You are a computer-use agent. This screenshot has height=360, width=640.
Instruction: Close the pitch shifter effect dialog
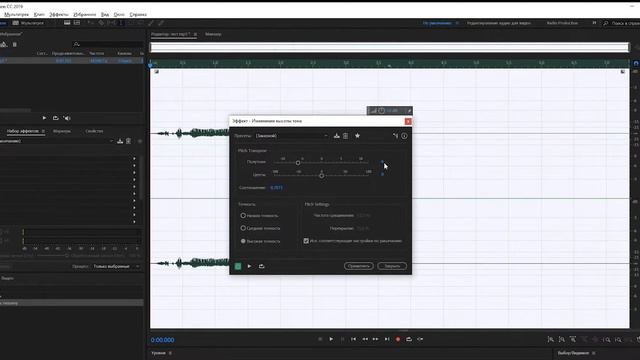coord(408,121)
